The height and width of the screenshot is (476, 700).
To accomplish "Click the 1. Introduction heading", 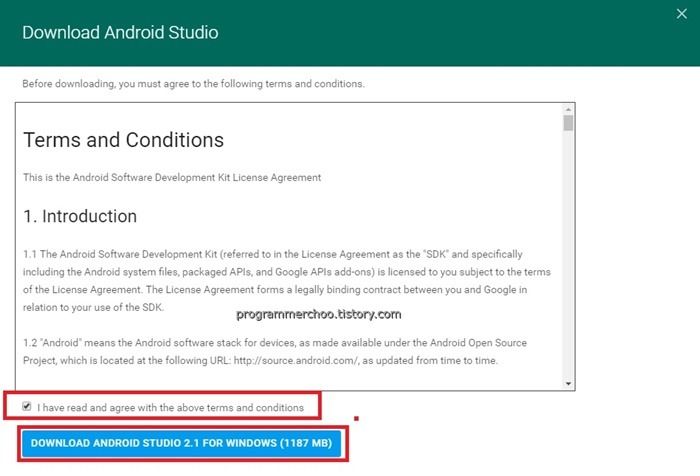I will click(80, 216).
